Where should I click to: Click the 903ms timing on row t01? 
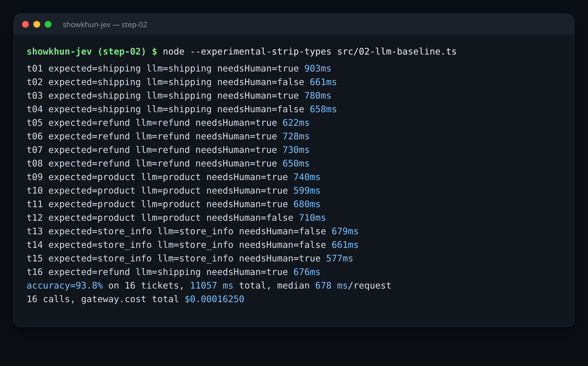click(318, 68)
